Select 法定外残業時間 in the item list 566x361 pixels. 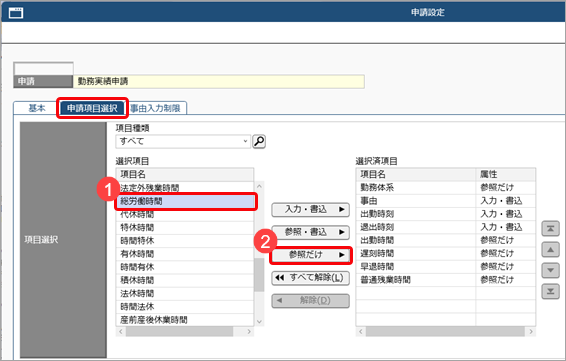click(185, 188)
